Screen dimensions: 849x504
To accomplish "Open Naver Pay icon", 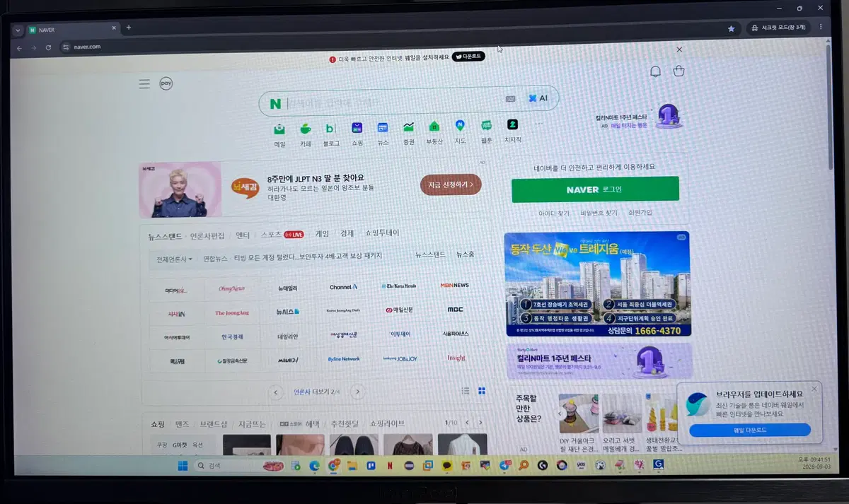I will 166,83.
